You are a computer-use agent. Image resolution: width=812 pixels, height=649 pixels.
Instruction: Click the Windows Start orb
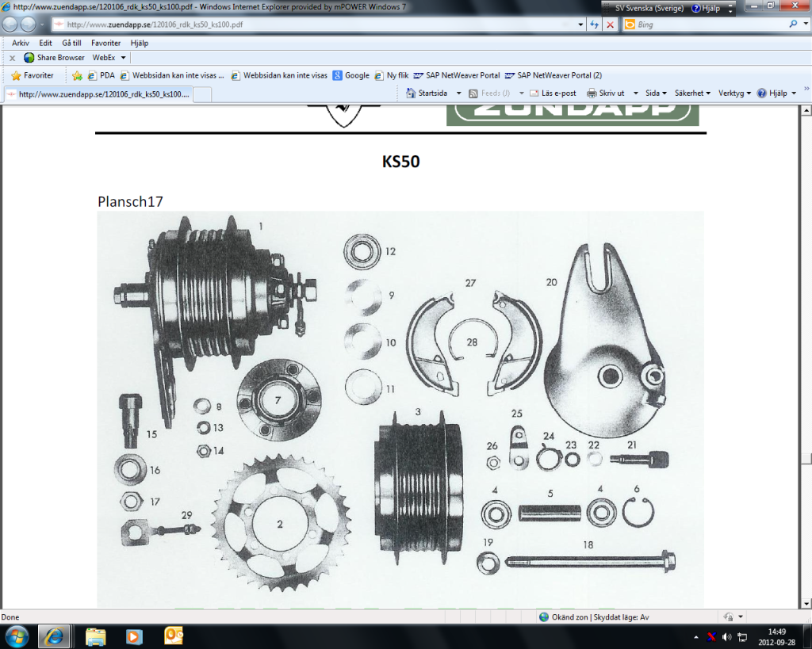pyautogui.click(x=17, y=636)
